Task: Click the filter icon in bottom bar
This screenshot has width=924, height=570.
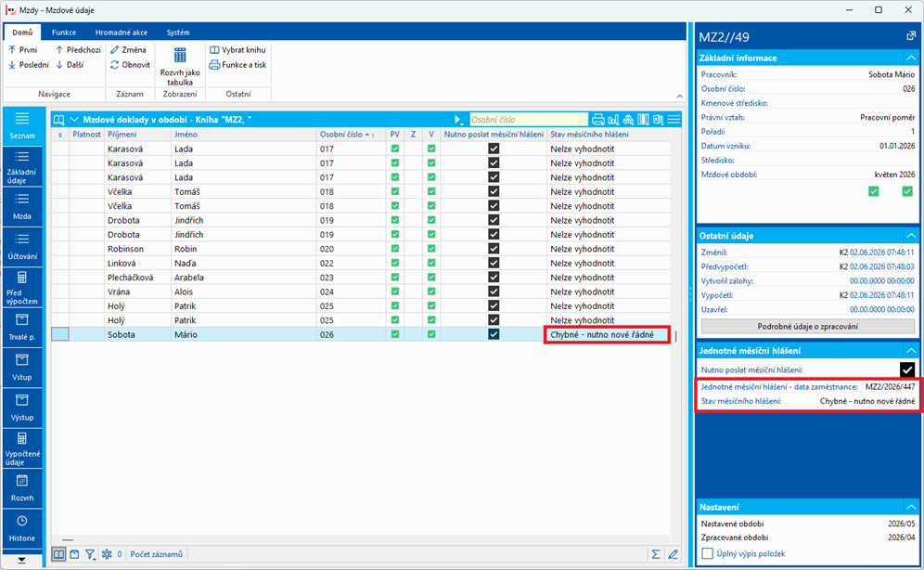Action: pos(90,554)
